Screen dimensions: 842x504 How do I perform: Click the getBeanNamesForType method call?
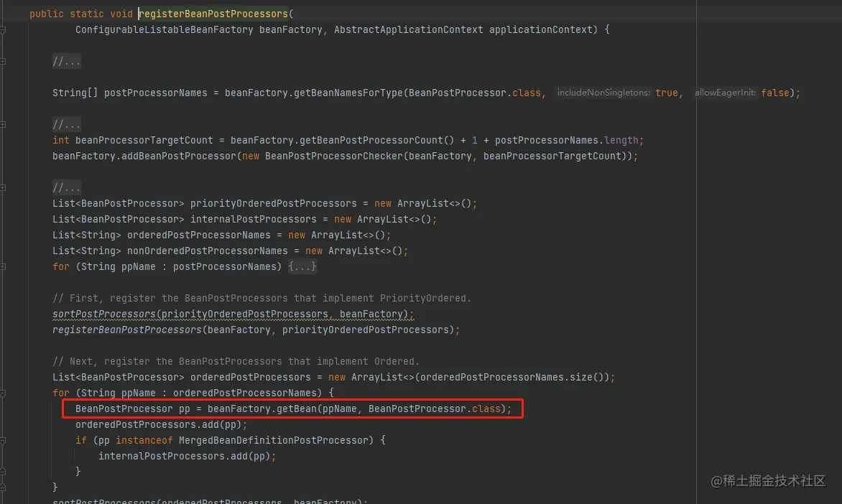pos(348,93)
